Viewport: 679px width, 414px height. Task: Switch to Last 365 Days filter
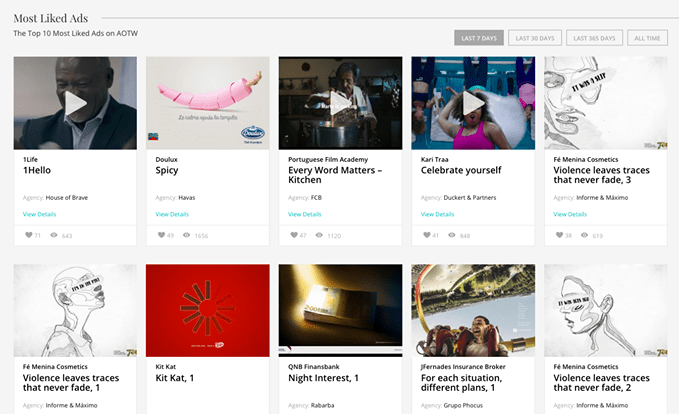point(594,38)
